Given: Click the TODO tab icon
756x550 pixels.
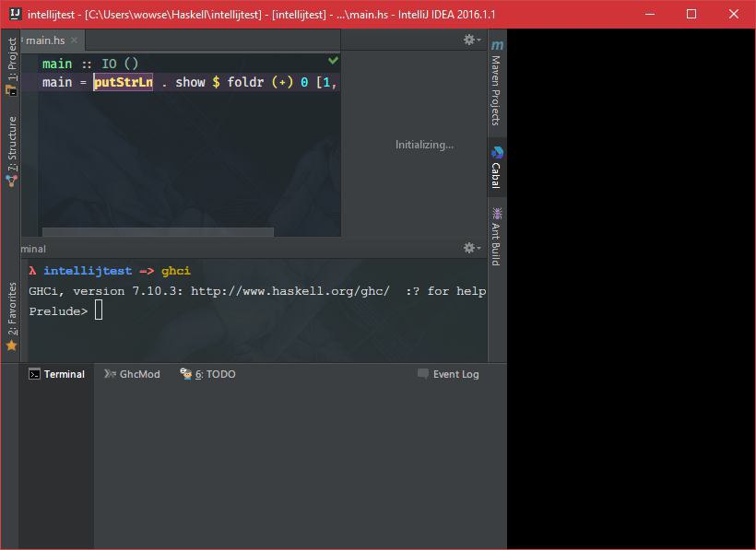Looking at the screenshot, I should (186, 374).
